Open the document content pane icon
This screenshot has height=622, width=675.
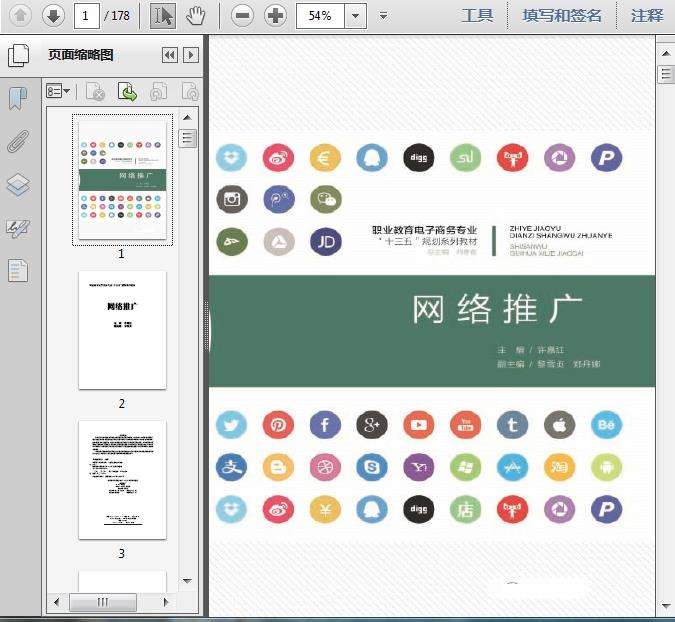(19, 270)
